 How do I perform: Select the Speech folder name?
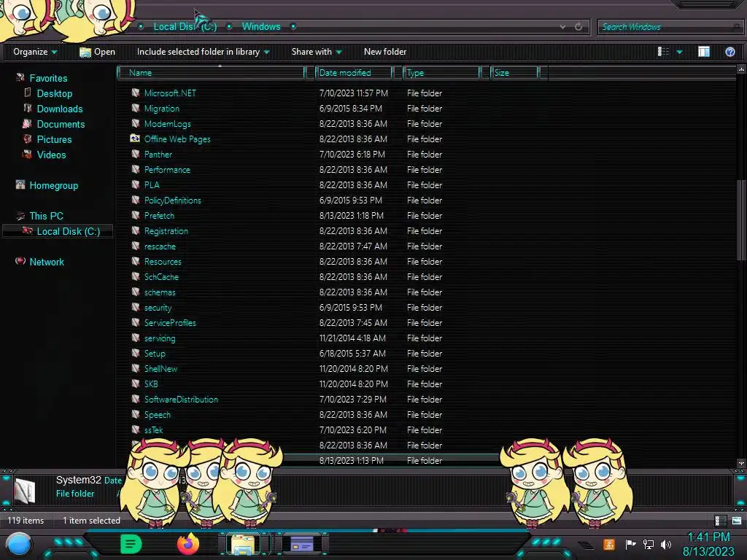coord(158,415)
